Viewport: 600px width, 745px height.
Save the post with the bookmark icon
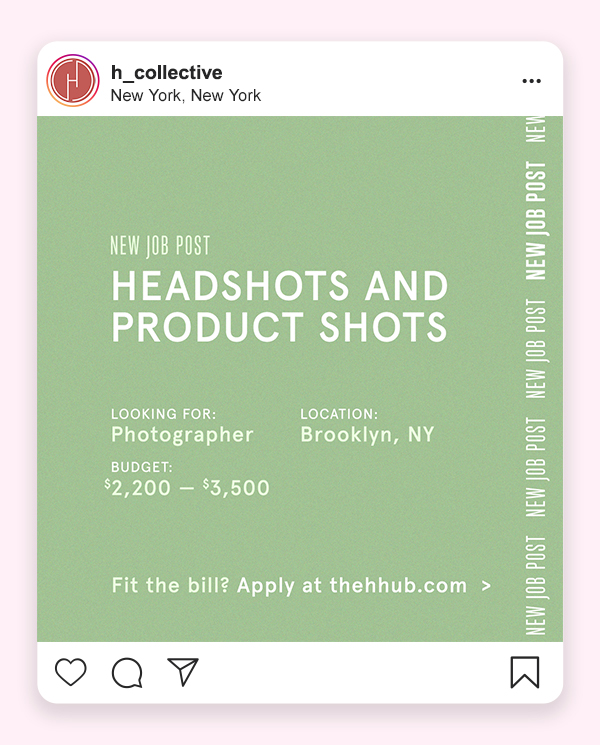[525, 672]
